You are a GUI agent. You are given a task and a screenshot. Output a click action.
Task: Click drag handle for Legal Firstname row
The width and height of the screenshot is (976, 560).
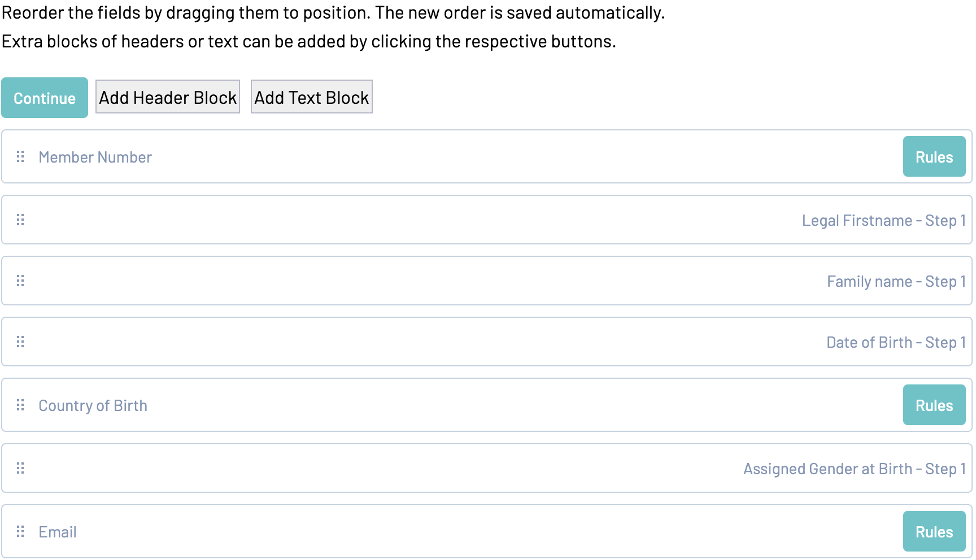[20, 220]
